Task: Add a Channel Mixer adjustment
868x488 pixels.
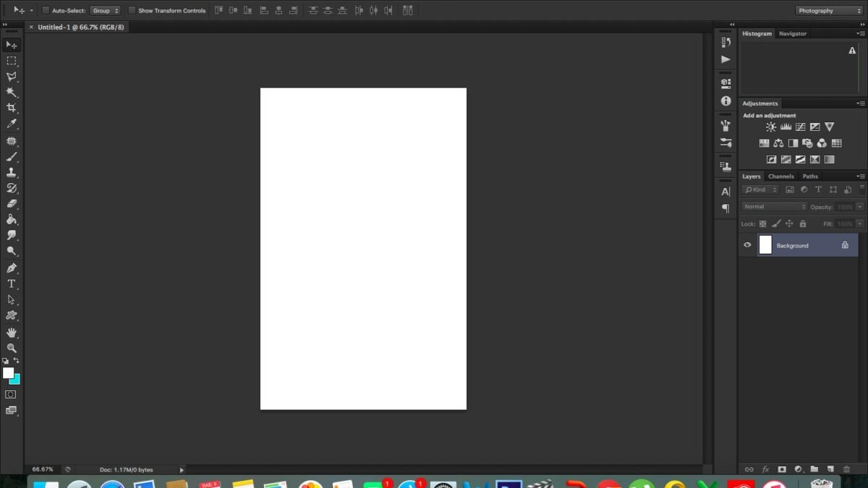Action: [x=822, y=143]
